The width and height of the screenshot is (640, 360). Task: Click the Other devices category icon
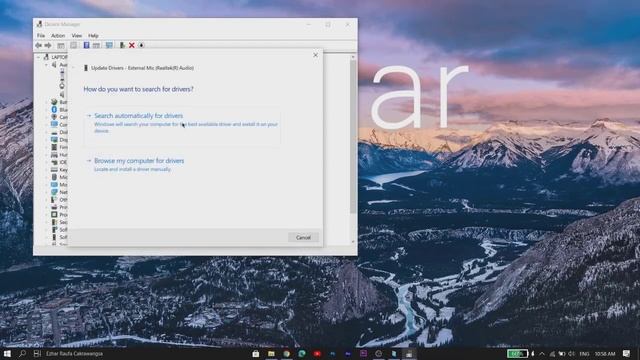(54, 200)
